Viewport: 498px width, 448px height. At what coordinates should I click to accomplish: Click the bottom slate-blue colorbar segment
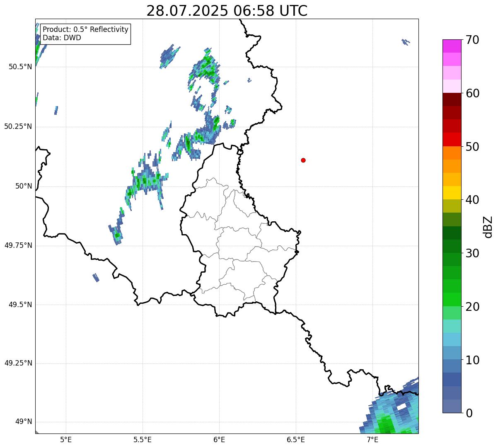point(452,406)
